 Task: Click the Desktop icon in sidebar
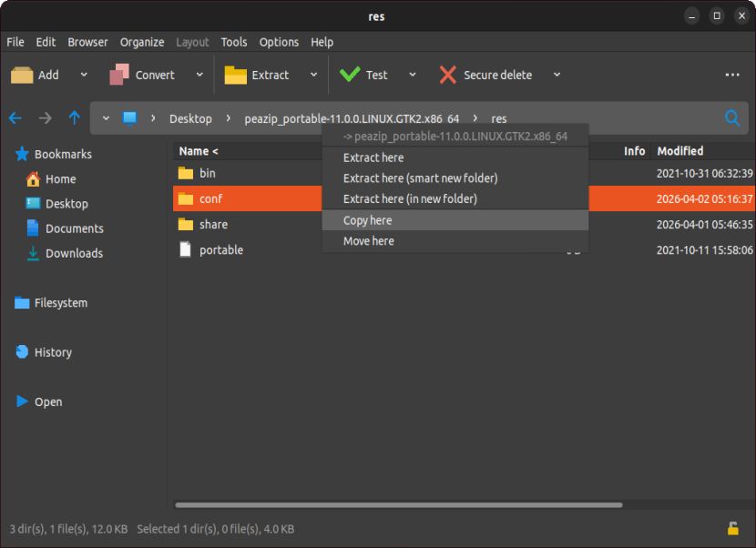pyautogui.click(x=33, y=203)
